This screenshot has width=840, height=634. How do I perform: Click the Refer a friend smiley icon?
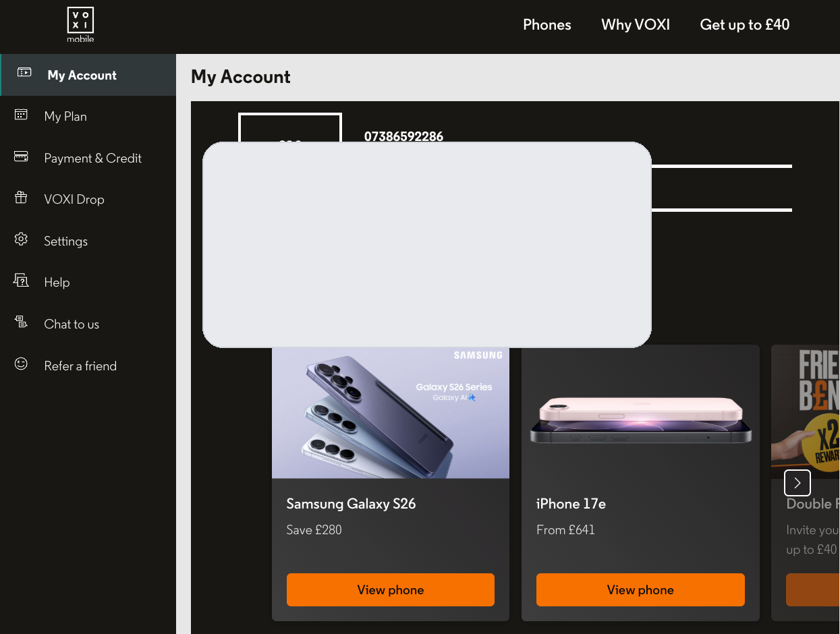(21, 364)
